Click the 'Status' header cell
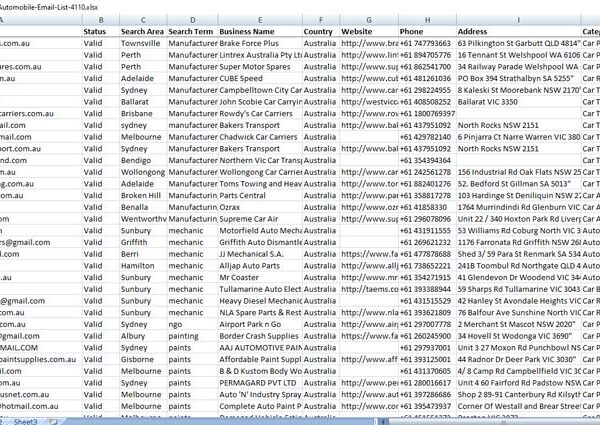The image size is (600, 425). click(x=101, y=32)
